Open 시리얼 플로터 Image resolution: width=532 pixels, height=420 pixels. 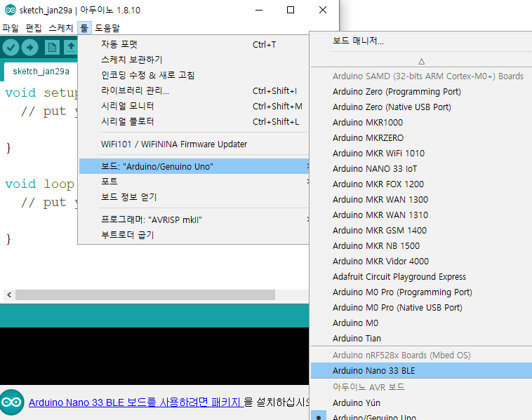[194, 122]
